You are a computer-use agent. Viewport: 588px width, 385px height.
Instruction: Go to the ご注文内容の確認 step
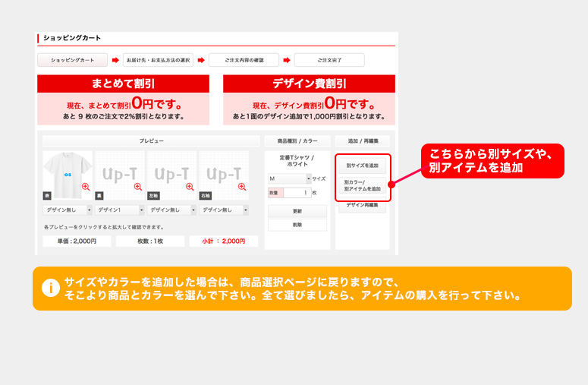point(244,60)
